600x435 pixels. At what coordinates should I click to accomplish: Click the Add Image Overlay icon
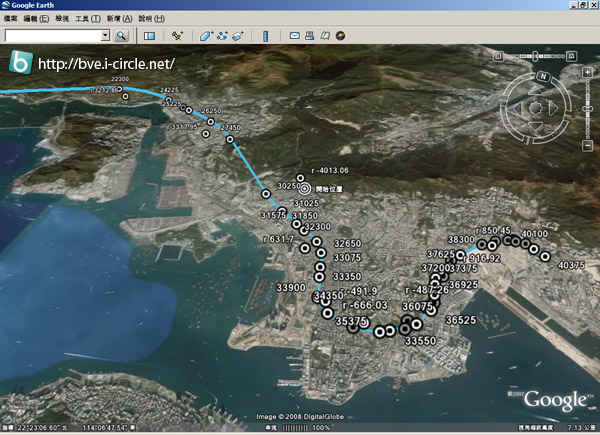pyautogui.click(x=238, y=36)
